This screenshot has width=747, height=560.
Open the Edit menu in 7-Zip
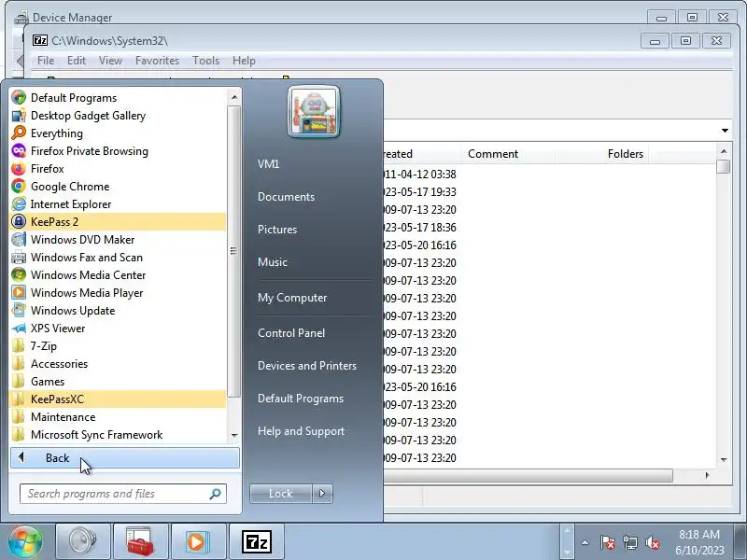coord(77,61)
